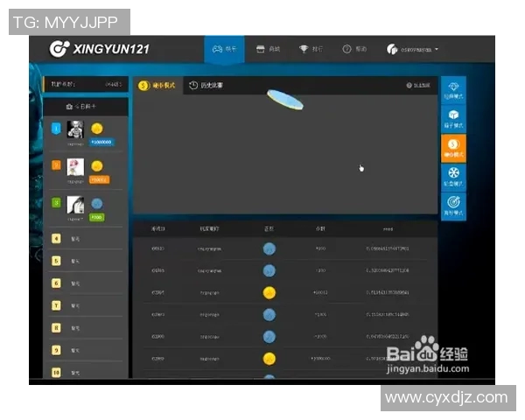Open the today's leaderboard header
The width and height of the screenshot is (525, 420).
click(86, 107)
